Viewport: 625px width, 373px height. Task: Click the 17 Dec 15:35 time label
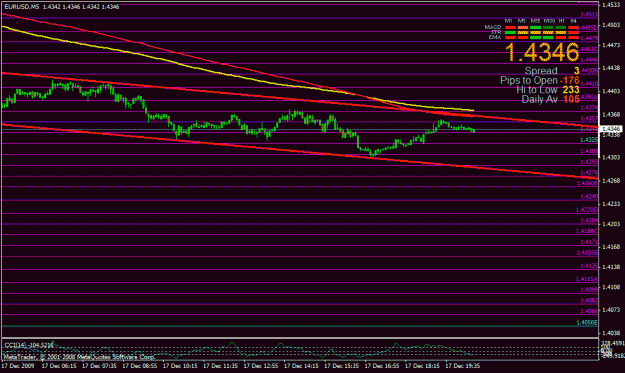pos(342,365)
